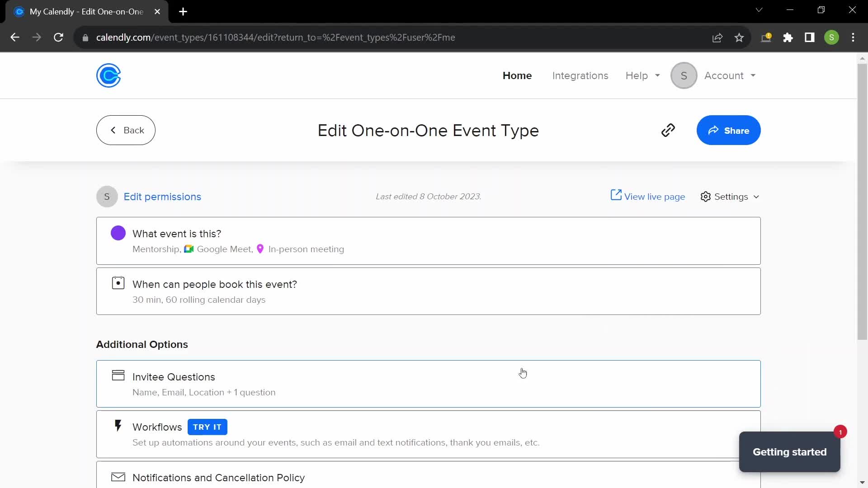Click the TRY IT button for Workflows
The height and width of the screenshot is (488, 868).
point(208,427)
